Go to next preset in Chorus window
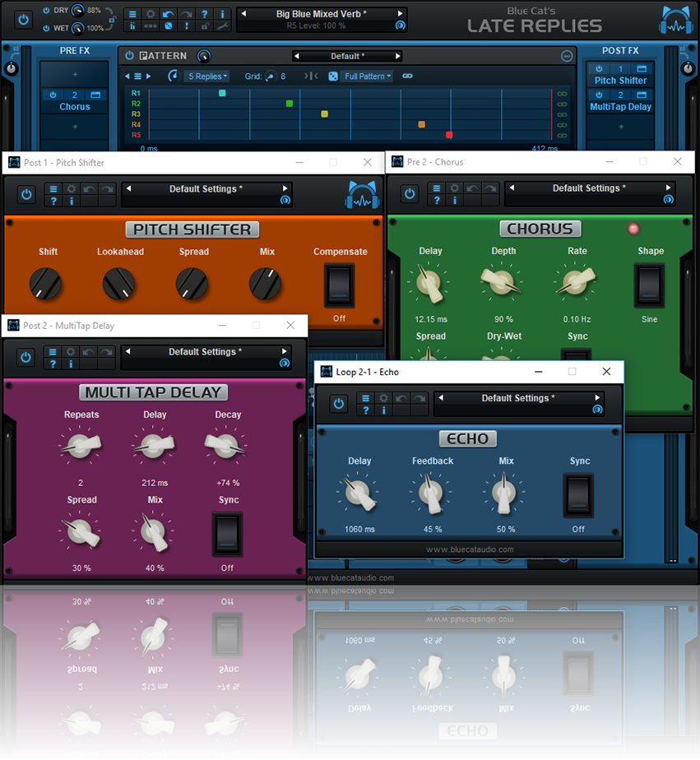The image size is (700, 760). (x=668, y=188)
